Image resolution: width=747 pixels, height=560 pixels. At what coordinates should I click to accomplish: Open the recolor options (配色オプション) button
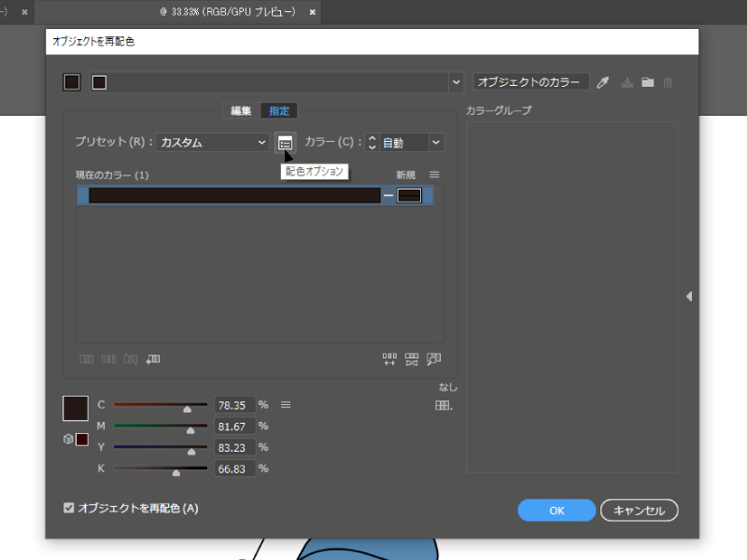pos(286,142)
